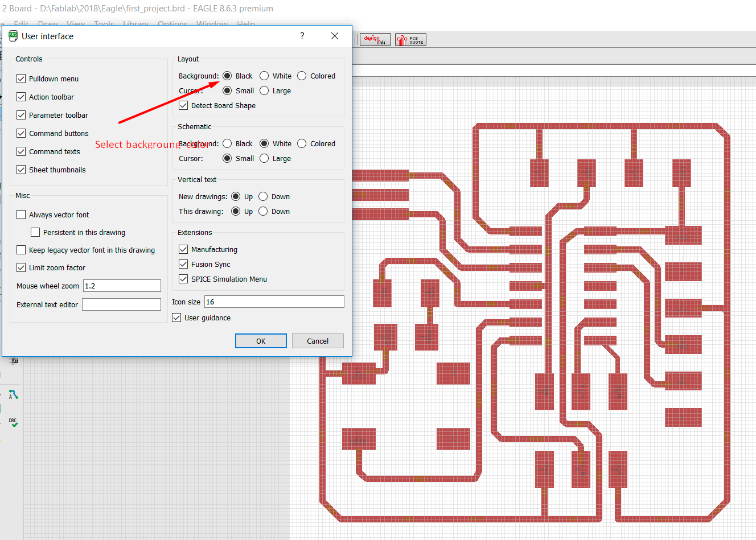756x540 pixels.
Task: Open the Library menu in EAGLE
Action: (x=136, y=24)
